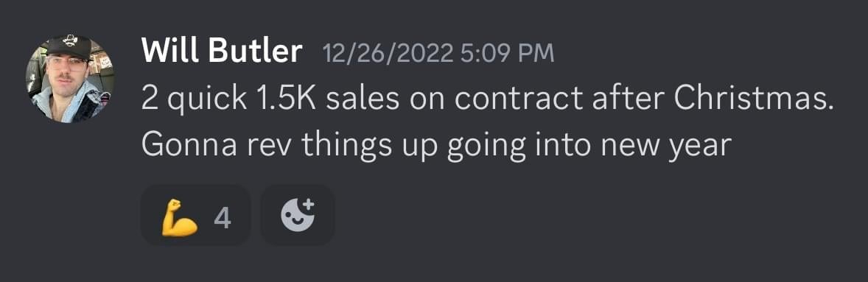Select the message line "Gonna rev things up"
This screenshot has width=868, height=282.
click(437, 146)
